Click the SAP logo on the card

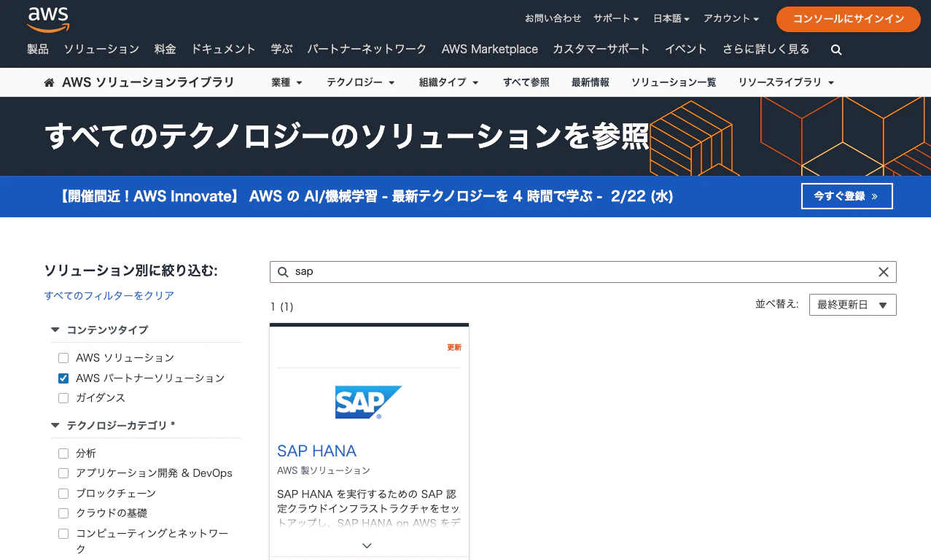click(368, 402)
